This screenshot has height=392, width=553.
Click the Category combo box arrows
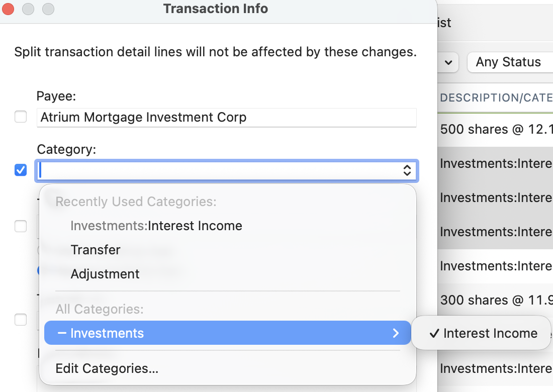[407, 171]
